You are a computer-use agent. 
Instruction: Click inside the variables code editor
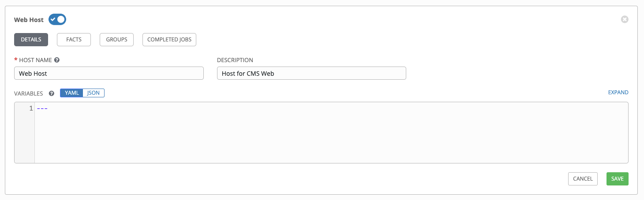[x=331, y=137]
